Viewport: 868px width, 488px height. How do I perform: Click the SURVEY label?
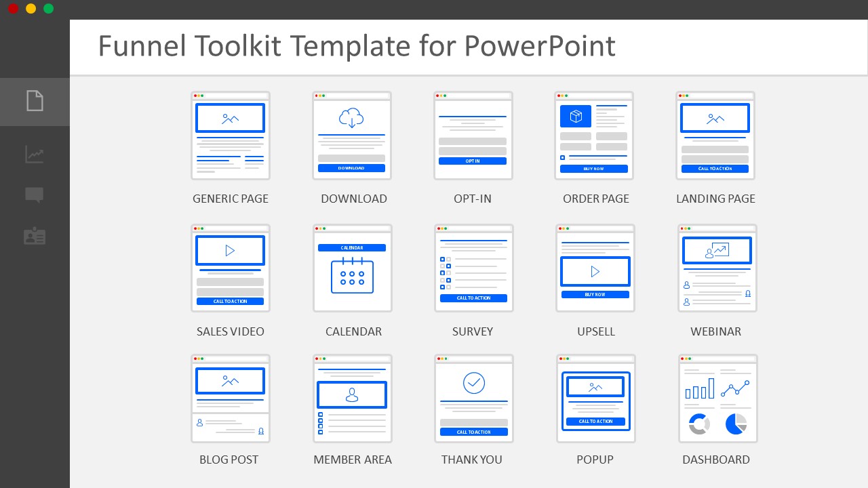click(x=473, y=331)
